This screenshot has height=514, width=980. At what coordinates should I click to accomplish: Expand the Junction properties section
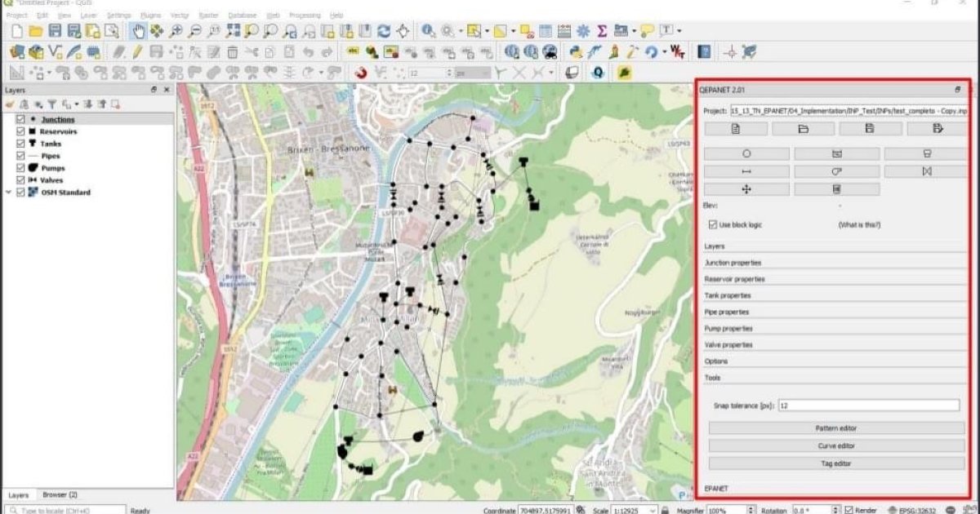pos(833,263)
